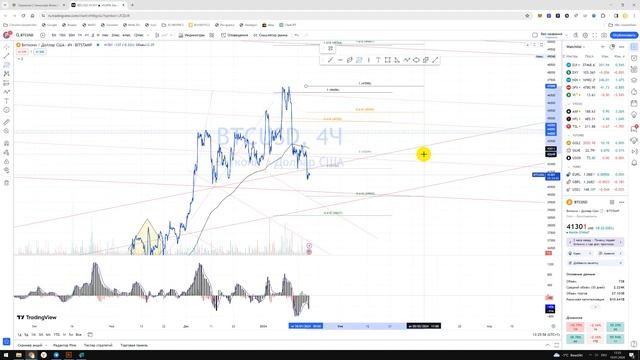Choose the 'Все' all date range
The height and width of the screenshot is (360, 640).
pos(78,335)
